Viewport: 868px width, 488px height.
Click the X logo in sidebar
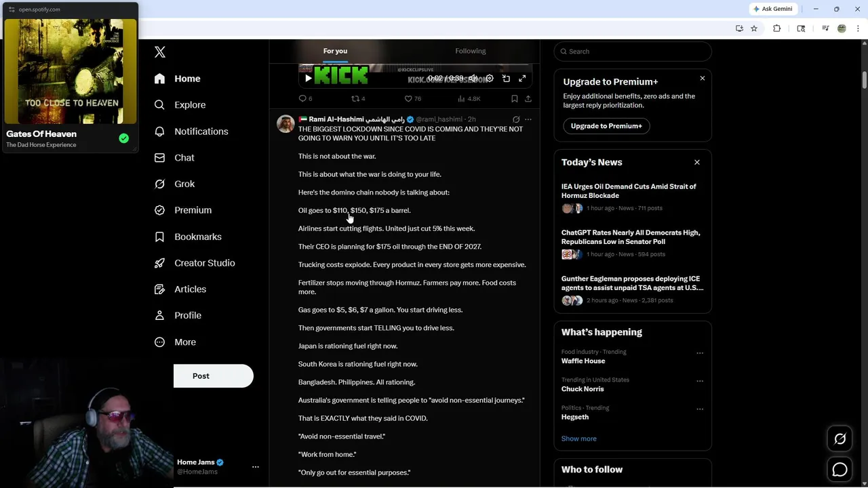(160, 52)
